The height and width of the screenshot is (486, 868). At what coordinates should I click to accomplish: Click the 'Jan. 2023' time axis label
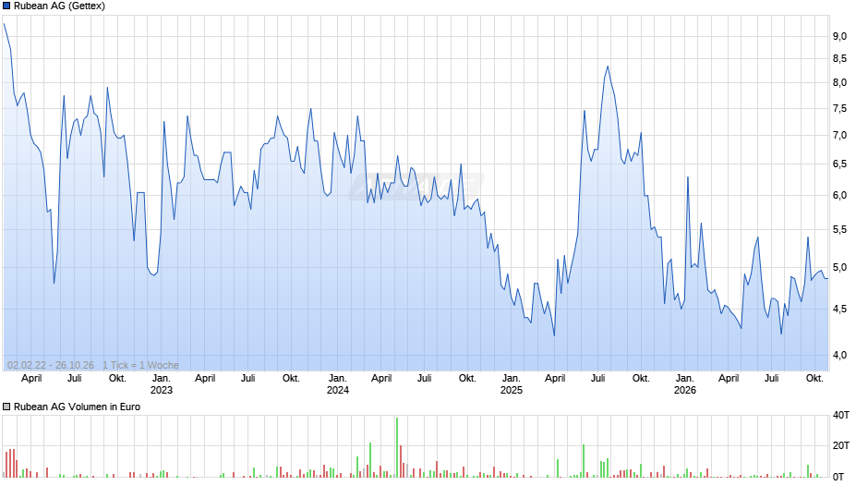tap(161, 384)
